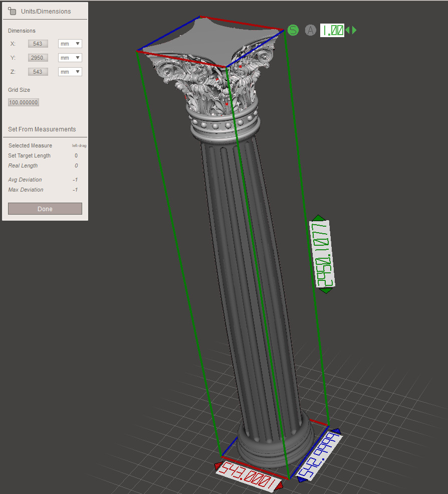
Task: Click the green S uniform-scale icon
Action: coord(293,30)
